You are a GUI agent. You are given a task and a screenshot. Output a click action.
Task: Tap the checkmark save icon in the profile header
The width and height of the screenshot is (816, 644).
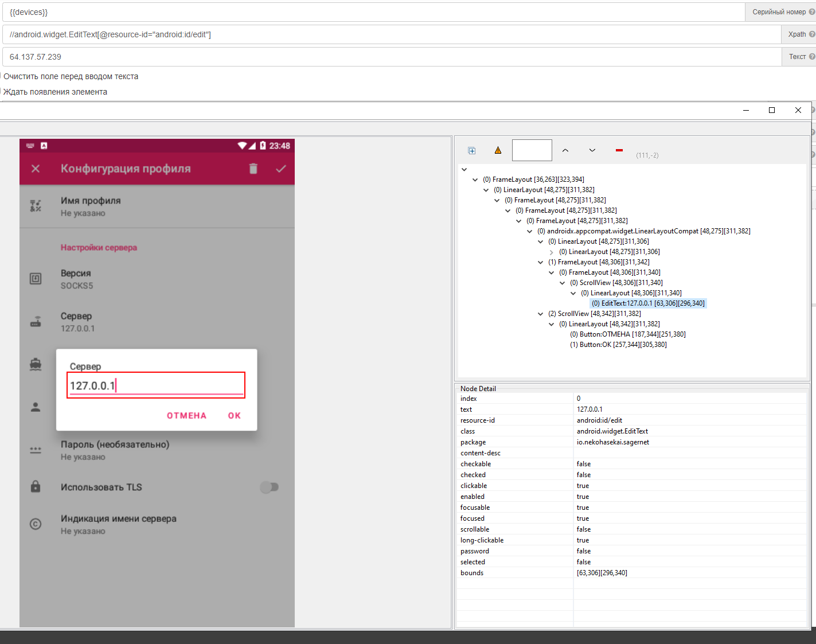tap(280, 169)
